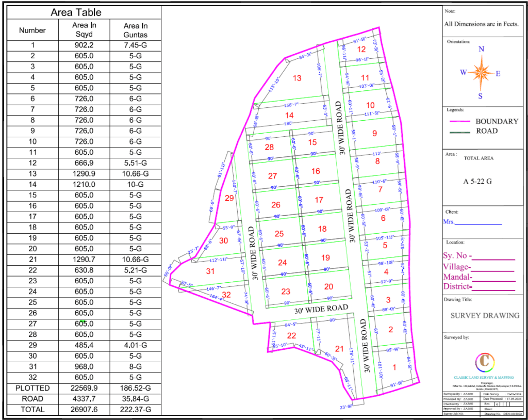Click plot number 29 on the map
The image size is (528, 420).
[229, 198]
